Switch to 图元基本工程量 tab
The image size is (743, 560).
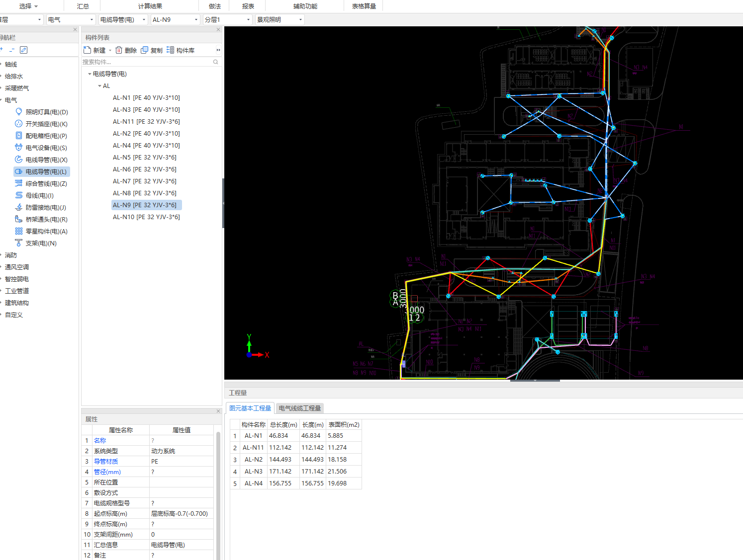click(x=250, y=408)
